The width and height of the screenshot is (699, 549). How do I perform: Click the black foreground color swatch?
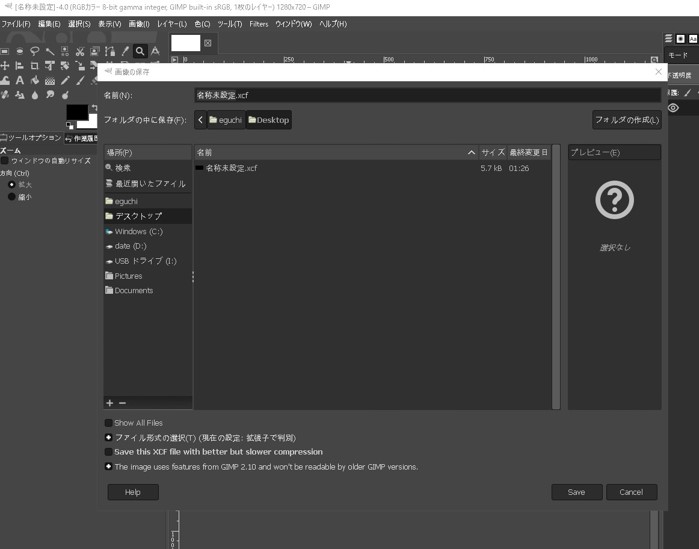[76, 112]
